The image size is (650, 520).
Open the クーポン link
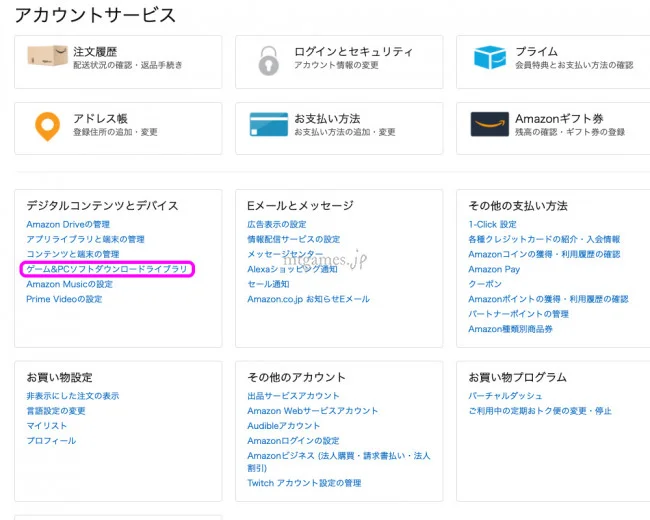(x=485, y=284)
